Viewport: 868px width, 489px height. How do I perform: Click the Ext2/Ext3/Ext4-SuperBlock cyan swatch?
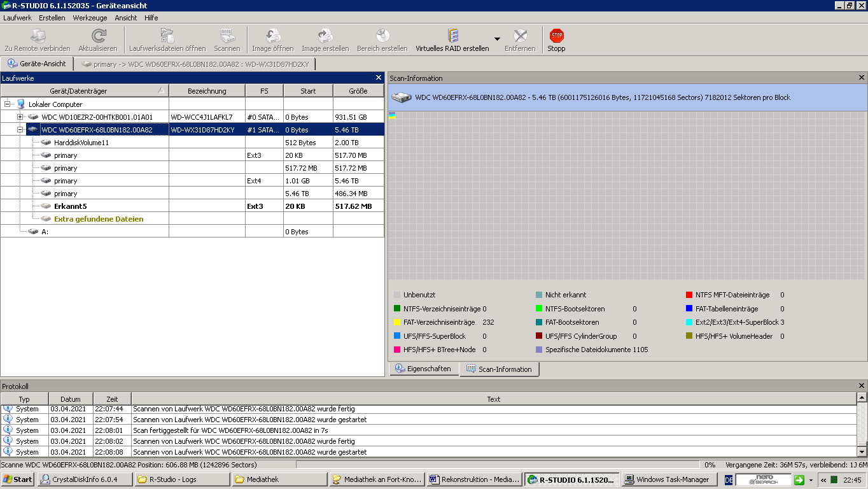pyautogui.click(x=689, y=322)
